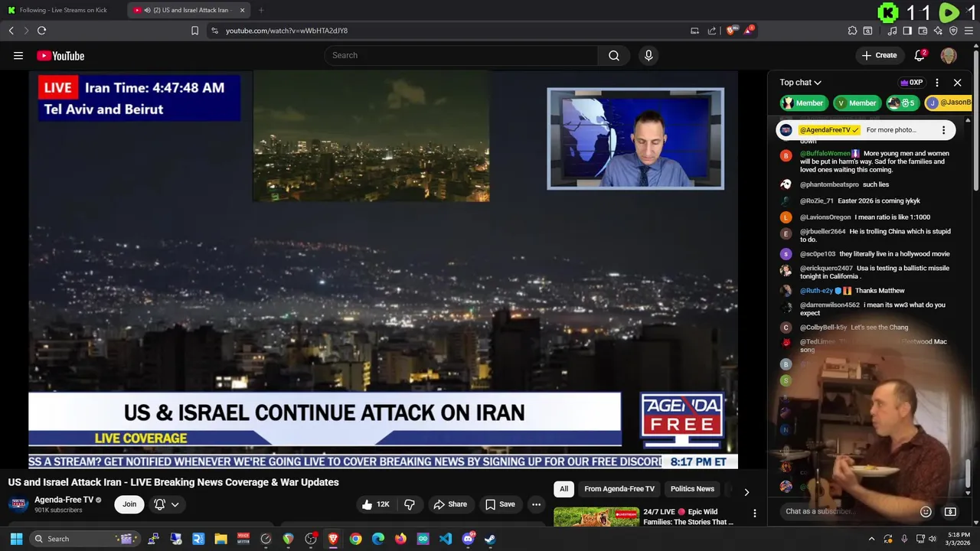Open the browser main menu
Image resolution: width=980 pixels, height=551 pixels.
(969, 31)
